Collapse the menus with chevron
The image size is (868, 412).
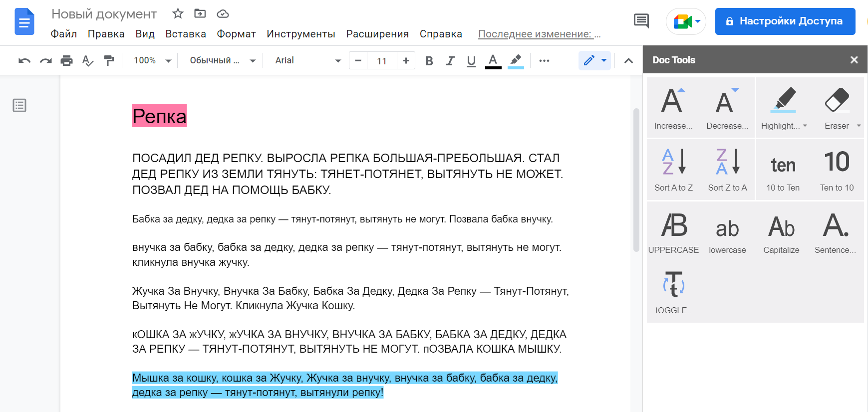pyautogui.click(x=628, y=61)
